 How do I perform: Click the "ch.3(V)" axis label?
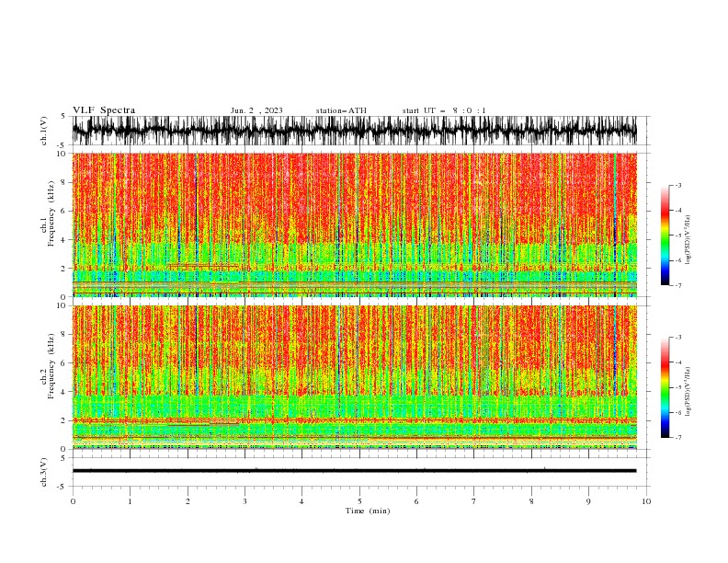[44, 472]
